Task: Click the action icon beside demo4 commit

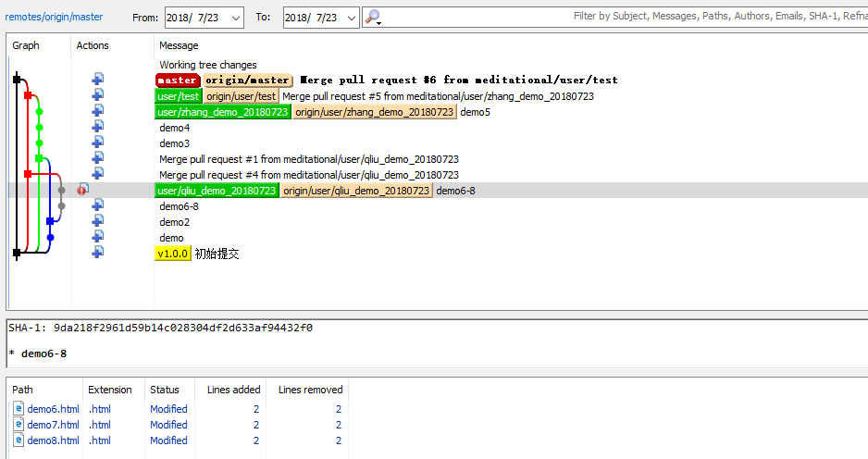Action: 97,128
